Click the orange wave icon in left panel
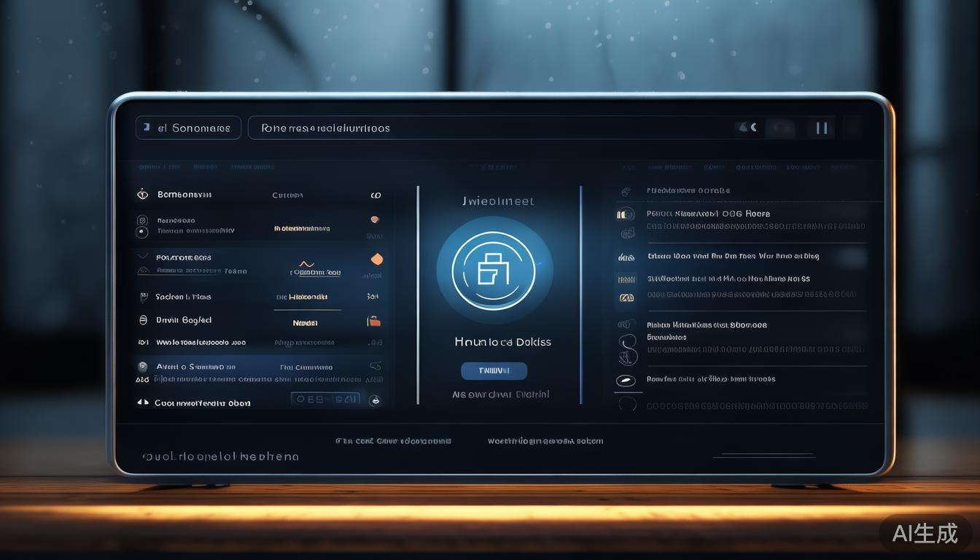The width and height of the screenshot is (980, 560). pos(307,263)
